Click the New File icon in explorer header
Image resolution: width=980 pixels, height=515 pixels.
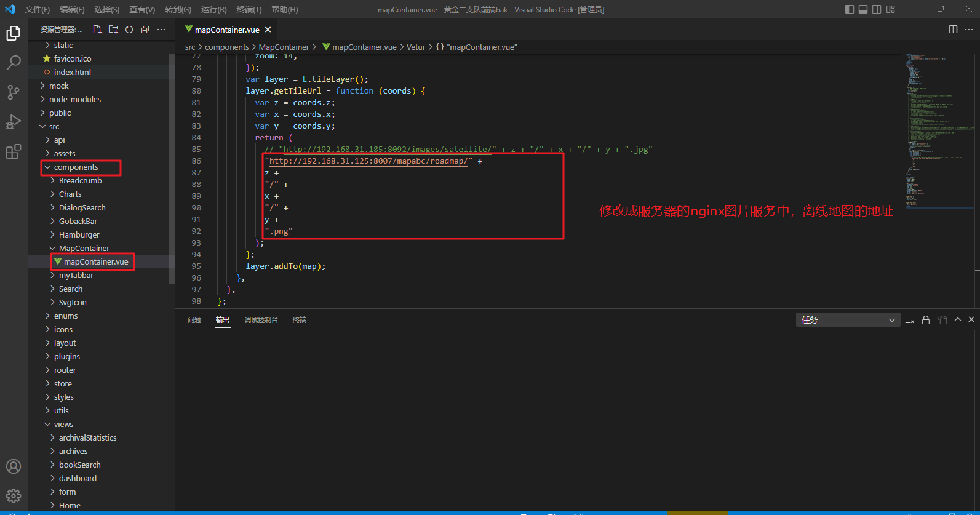point(97,30)
